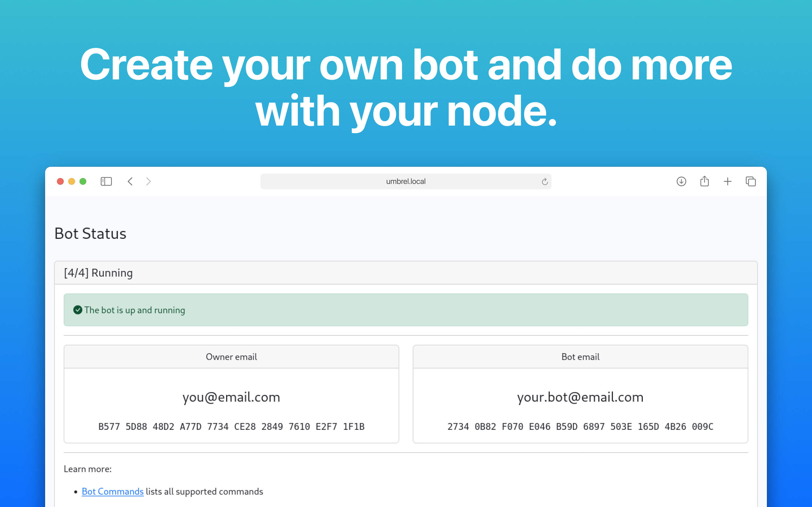This screenshot has width=812, height=507.
Task: Select the bot email your.bot@email.com
Action: point(580,397)
